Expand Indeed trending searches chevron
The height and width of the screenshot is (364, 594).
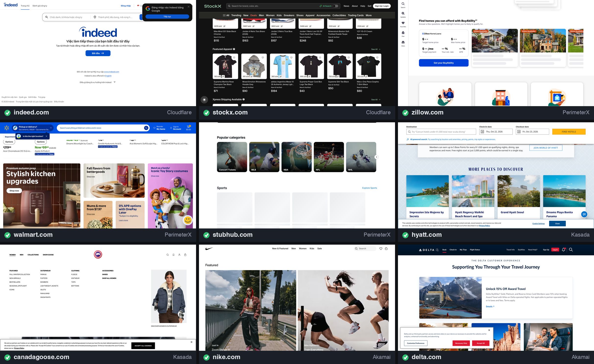click(x=114, y=82)
